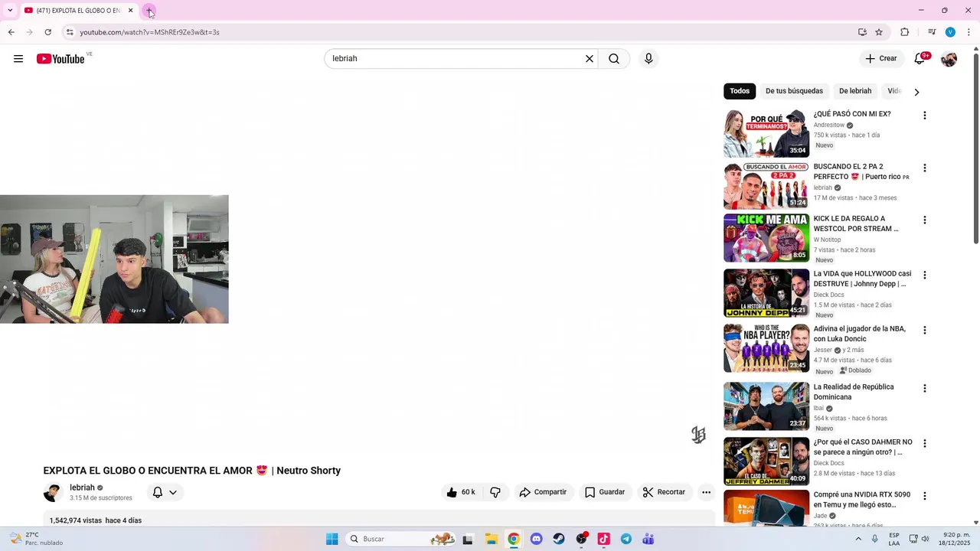The height and width of the screenshot is (551, 980).
Task: Open Chrome extensions puzzle icon
Action: 904,32
